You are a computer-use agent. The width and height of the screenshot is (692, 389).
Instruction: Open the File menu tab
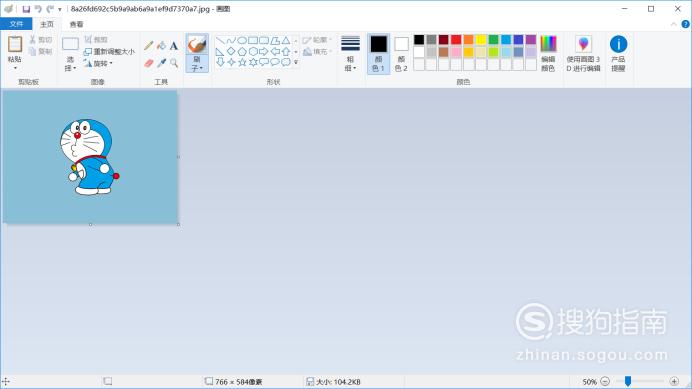(x=16, y=24)
